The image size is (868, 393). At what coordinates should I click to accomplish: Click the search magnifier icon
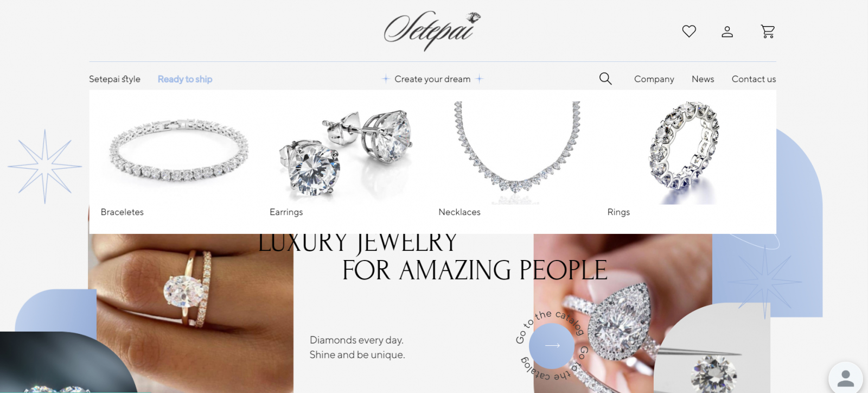[x=605, y=79]
